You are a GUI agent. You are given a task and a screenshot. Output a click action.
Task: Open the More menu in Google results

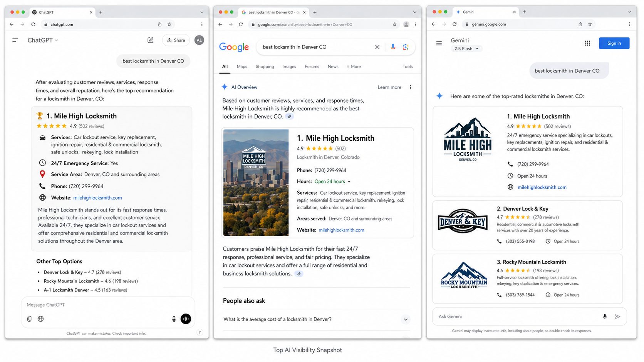354,67
